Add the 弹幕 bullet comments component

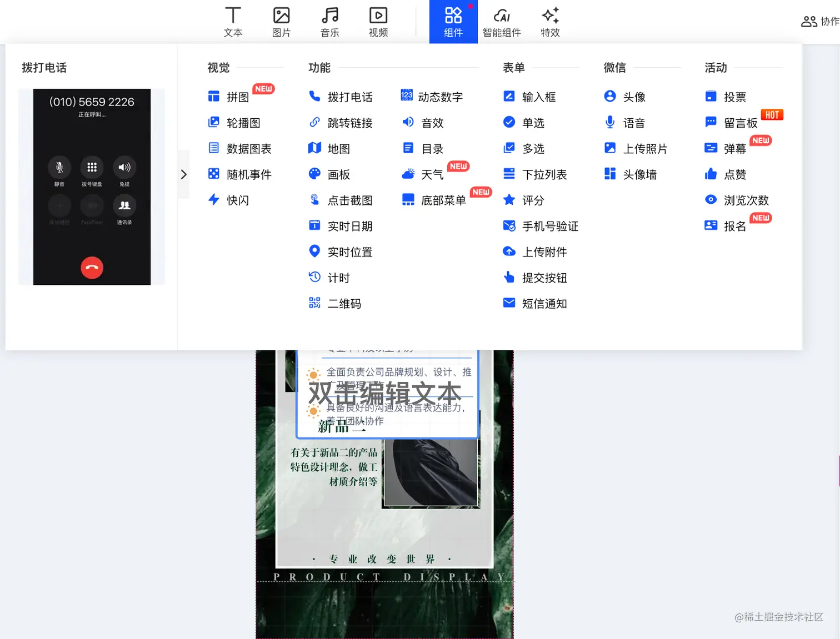[x=725, y=148]
